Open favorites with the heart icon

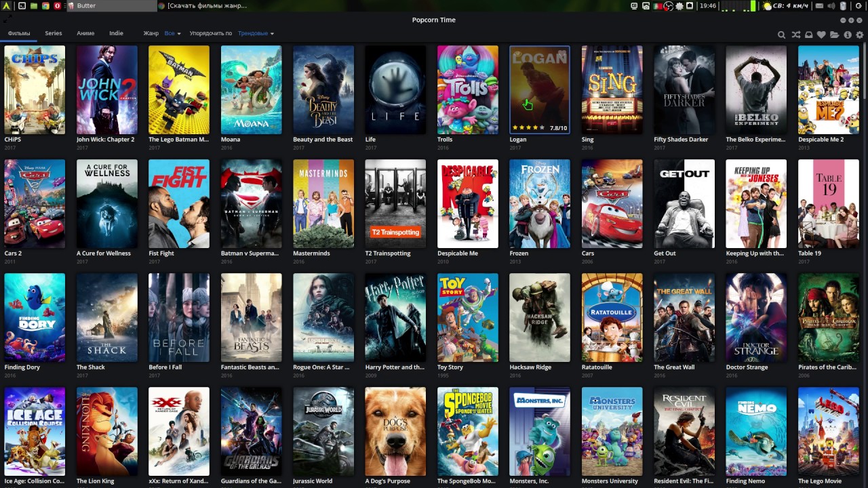pyautogui.click(x=821, y=35)
